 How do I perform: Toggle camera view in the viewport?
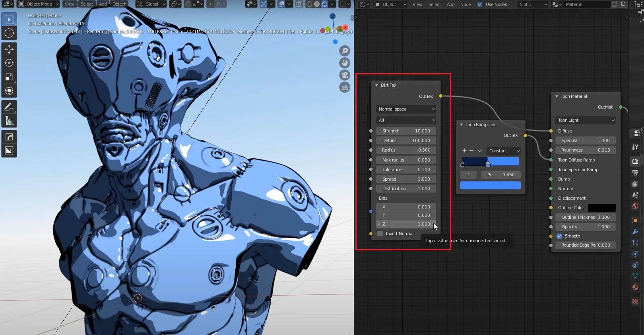(x=345, y=75)
